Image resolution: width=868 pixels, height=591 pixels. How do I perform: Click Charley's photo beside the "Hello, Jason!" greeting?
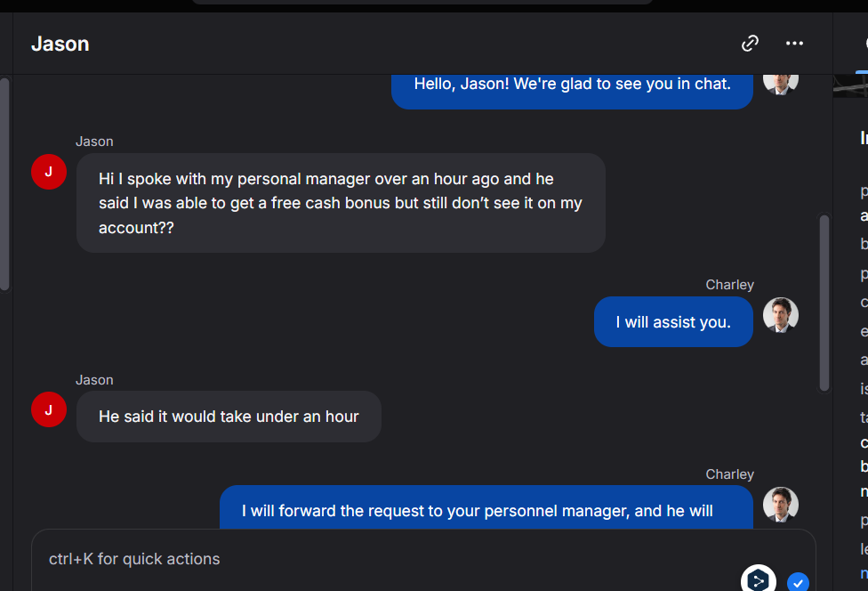click(781, 82)
